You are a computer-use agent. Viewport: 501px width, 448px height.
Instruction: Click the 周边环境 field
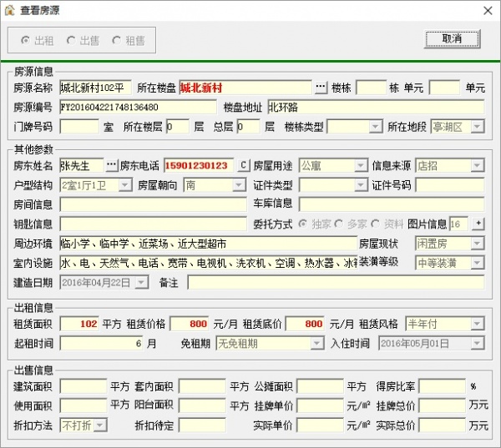click(x=208, y=244)
